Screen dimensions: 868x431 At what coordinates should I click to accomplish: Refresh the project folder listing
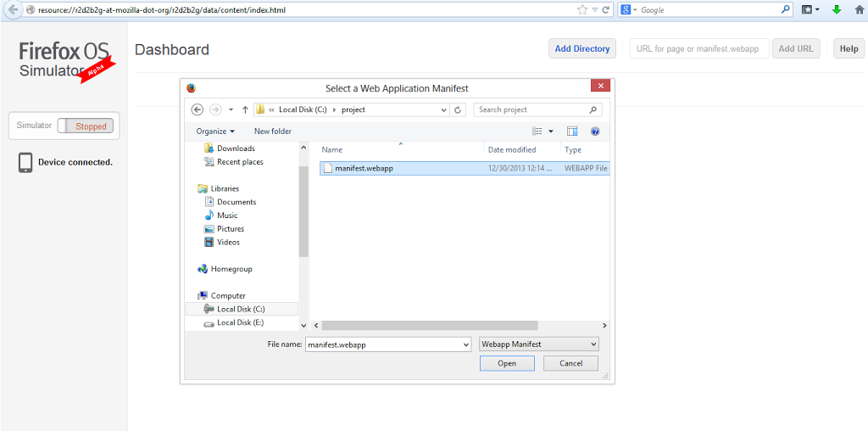tap(459, 109)
